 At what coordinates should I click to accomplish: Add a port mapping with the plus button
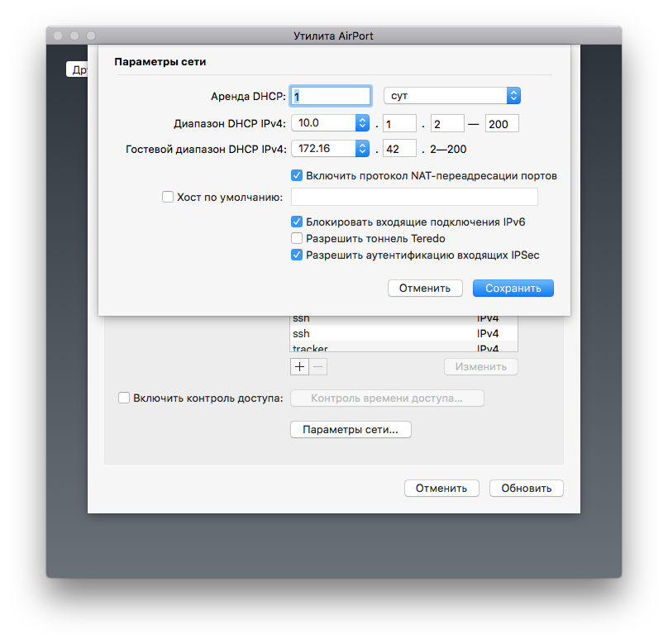tap(299, 367)
